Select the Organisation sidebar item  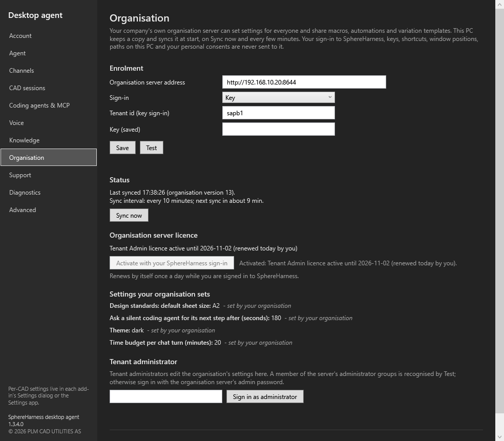(x=49, y=158)
